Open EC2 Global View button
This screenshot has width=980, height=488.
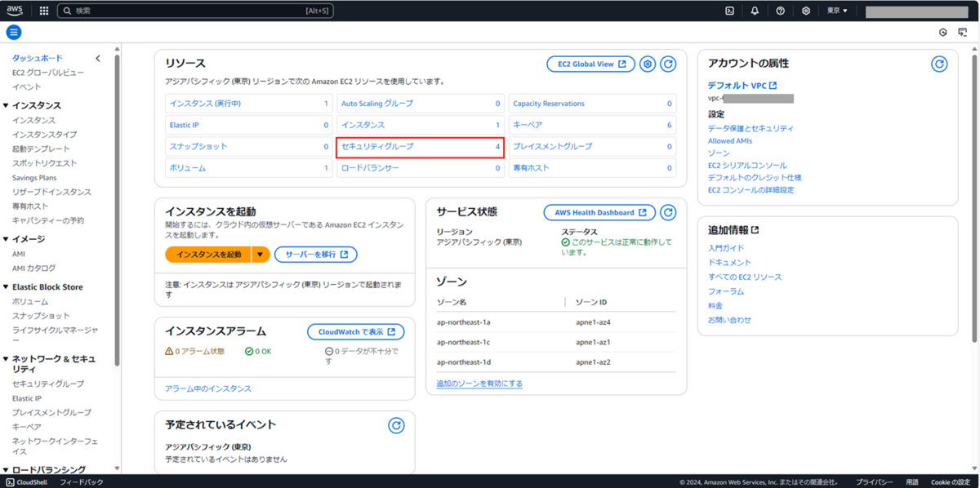click(x=590, y=64)
